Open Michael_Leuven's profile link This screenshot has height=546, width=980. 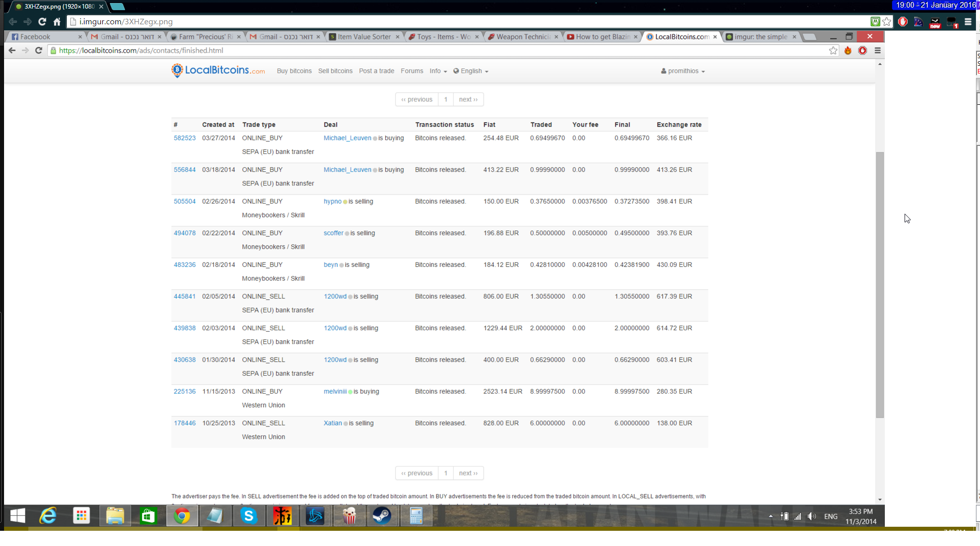[347, 138]
